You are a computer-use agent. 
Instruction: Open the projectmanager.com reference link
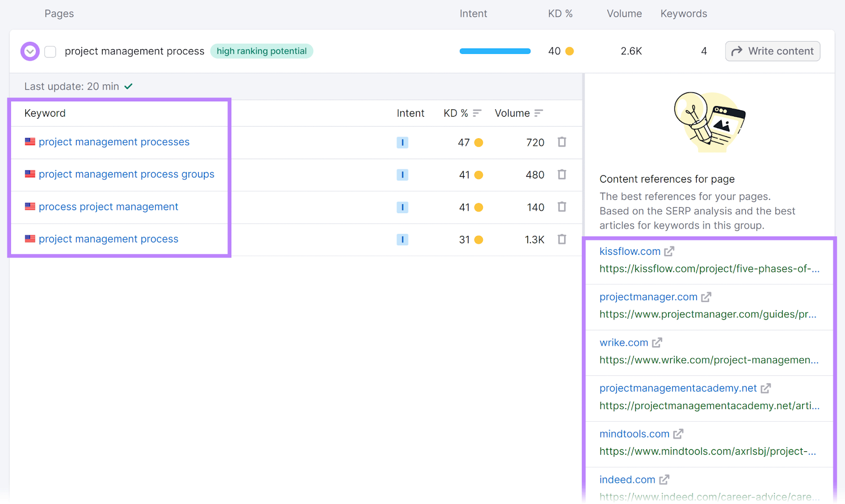648,297
